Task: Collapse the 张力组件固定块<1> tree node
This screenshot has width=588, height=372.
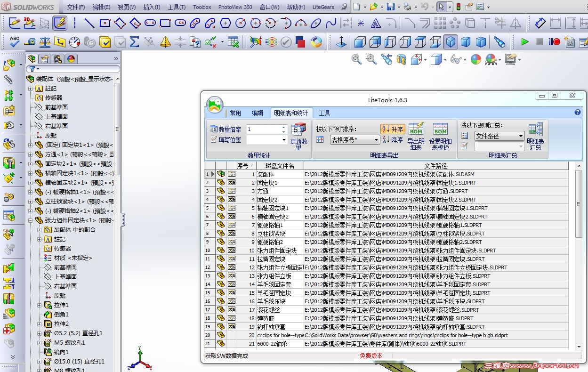Action: [x=31, y=220]
